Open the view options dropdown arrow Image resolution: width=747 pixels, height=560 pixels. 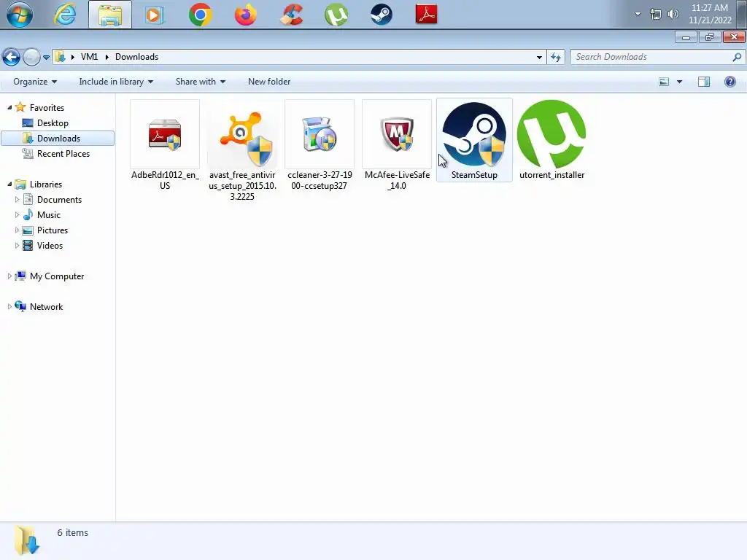679,82
